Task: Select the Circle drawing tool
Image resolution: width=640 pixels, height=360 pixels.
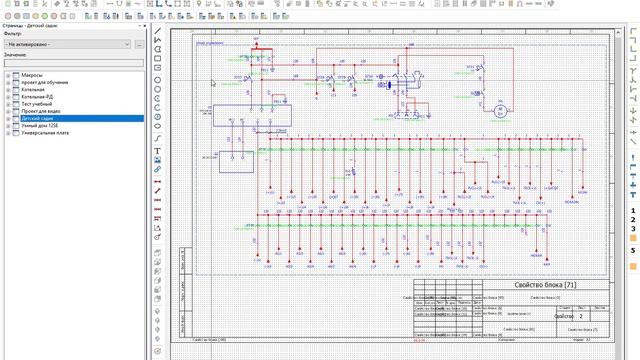Action: point(158,80)
